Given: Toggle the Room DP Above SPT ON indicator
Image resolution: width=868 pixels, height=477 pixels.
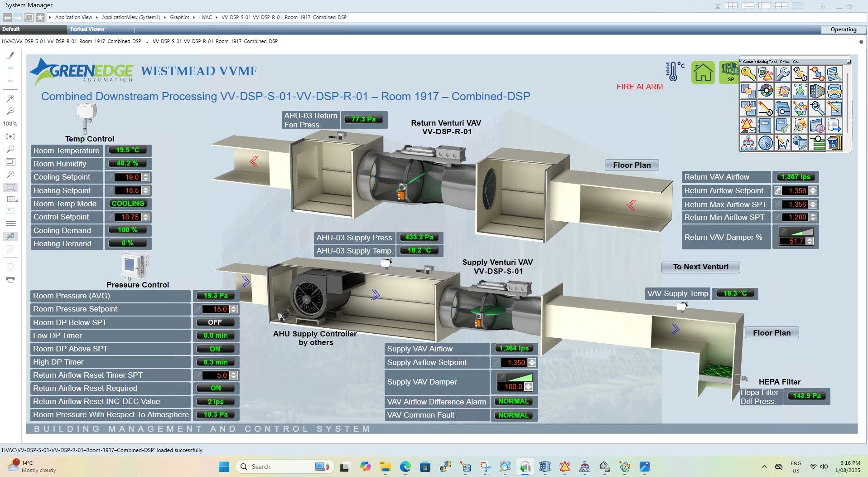Looking at the screenshot, I should pyautogui.click(x=215, y=349).
